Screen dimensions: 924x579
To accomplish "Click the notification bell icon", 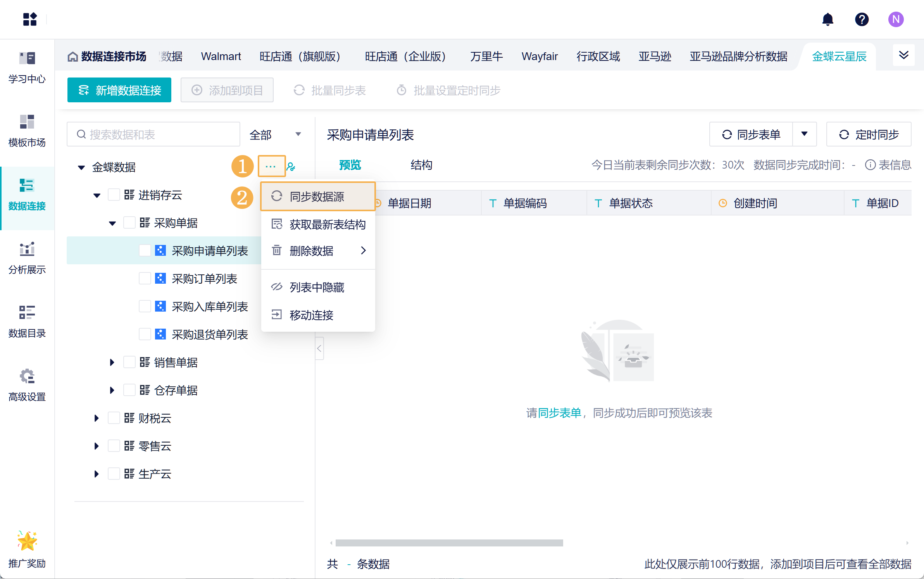I will [827, 19].
